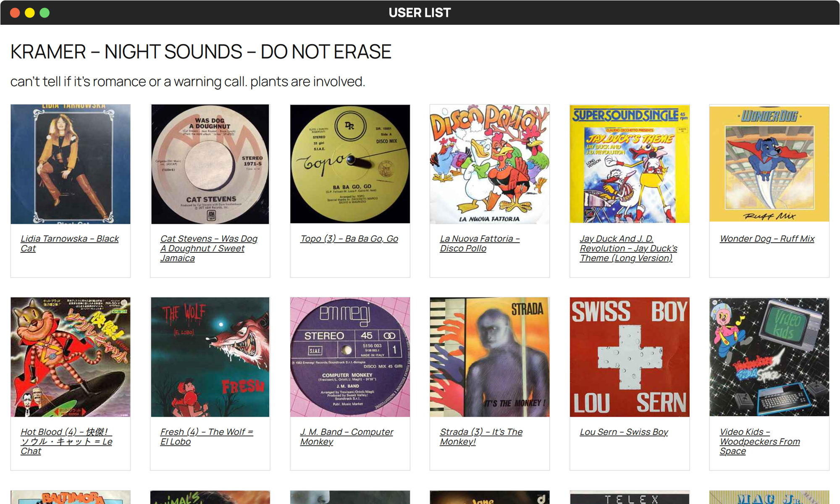Open the Hot Blood Japanese cat cover
This screenshot has width=840, height=504.
tap(71, 357)
